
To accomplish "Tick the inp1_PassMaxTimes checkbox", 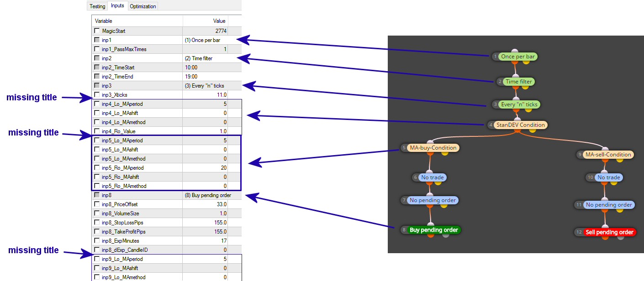I will point(97,49).
